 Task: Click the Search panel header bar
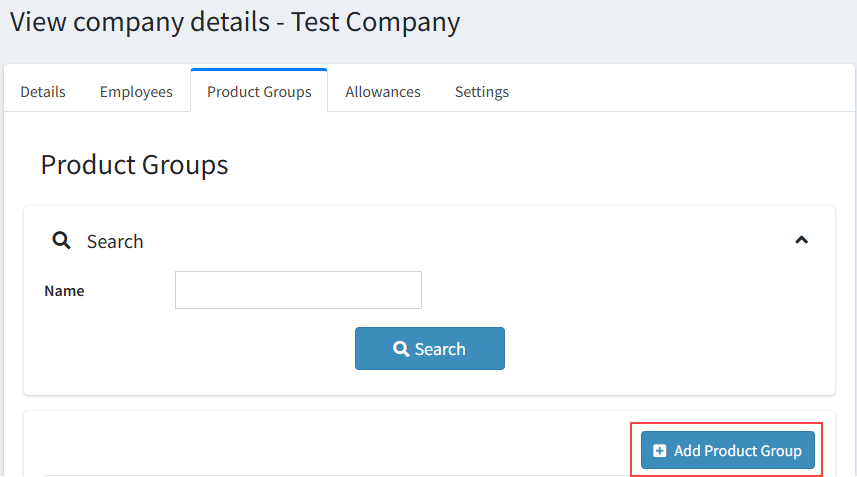coord(450,241)
